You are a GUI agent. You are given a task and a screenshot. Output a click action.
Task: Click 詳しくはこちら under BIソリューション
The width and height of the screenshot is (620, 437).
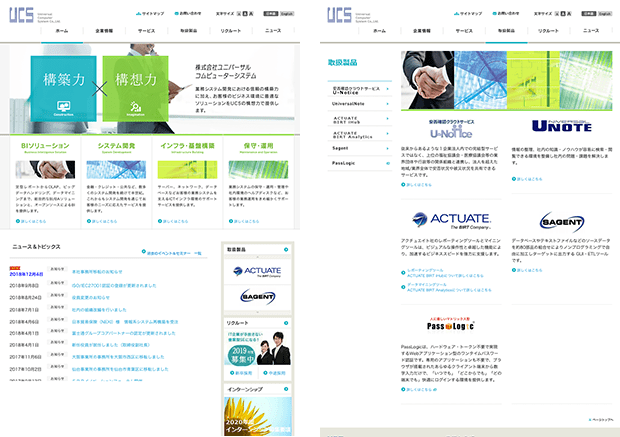31,221
